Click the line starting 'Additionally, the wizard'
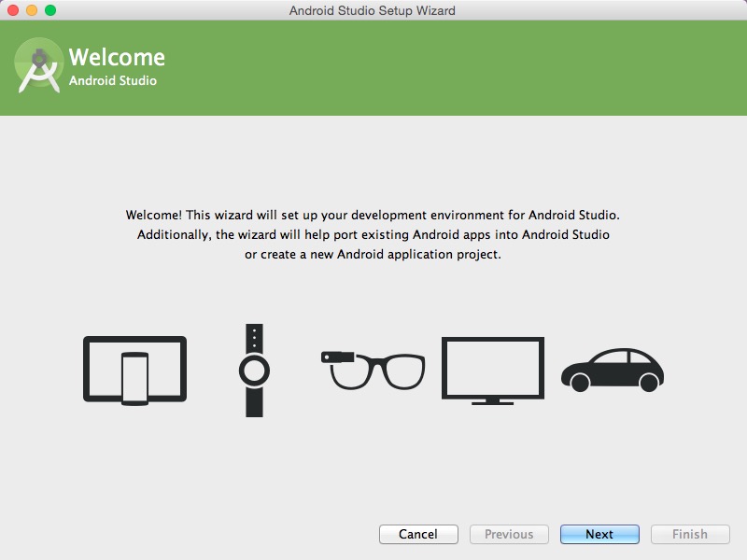Screen dimensions: 747x560 [373, 235]
